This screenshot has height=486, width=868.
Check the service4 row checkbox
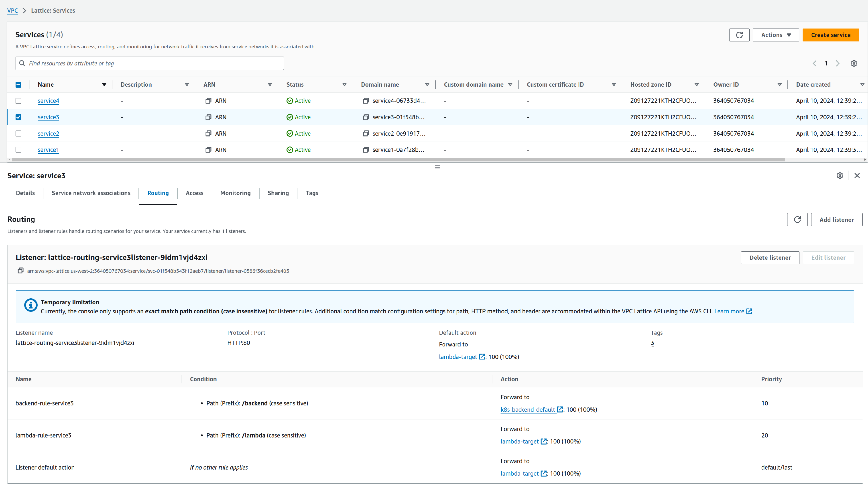19,101
